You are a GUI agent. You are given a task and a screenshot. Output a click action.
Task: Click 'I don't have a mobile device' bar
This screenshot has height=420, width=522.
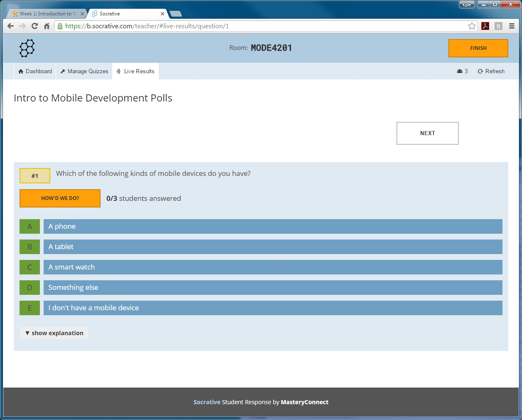pos(273,308)
